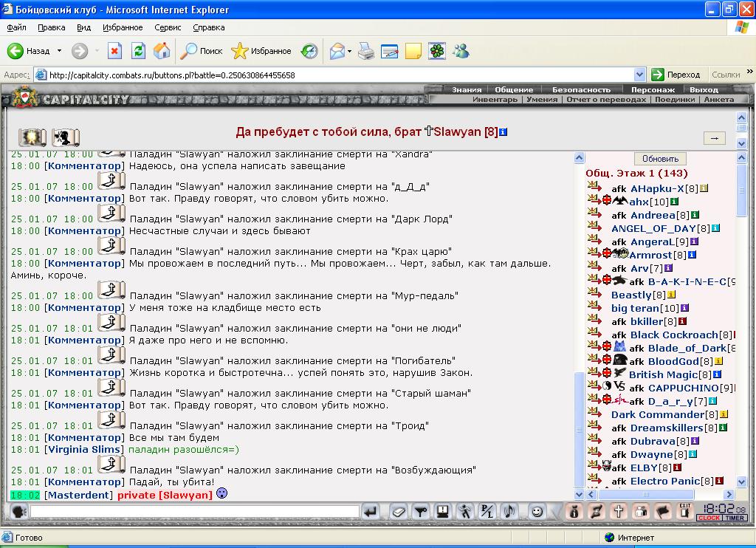Click the yellow note icon in toolbar
Screen dimensions: 756x548
point(413,51)
